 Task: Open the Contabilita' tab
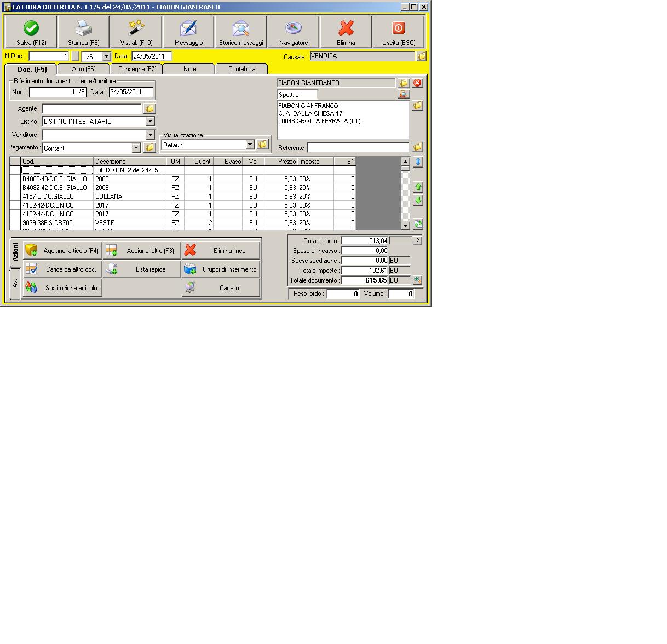[x=242, y=69]
